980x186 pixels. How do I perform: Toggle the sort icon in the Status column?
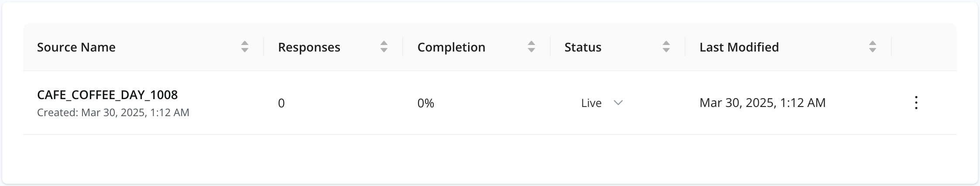pos(666,47)
